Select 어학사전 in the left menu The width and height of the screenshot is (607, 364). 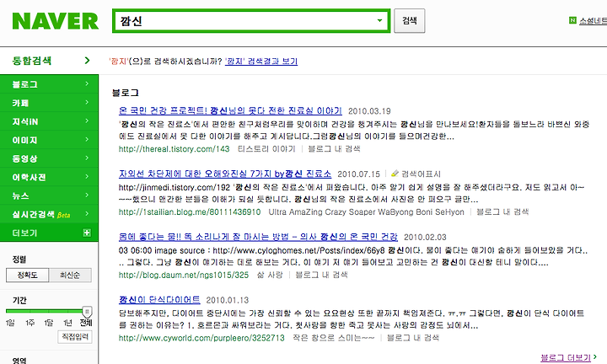[x=49, y=177]
